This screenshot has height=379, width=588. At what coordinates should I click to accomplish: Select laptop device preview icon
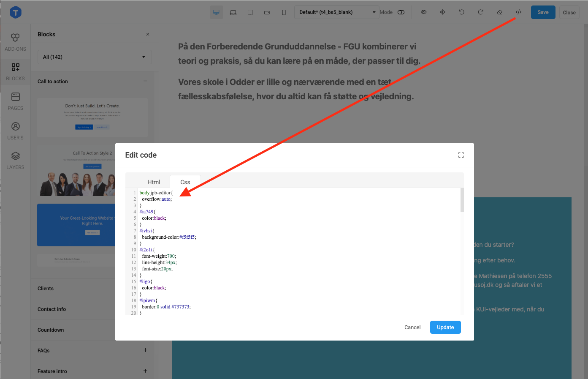pyautogui.click(x=233, y=12)
